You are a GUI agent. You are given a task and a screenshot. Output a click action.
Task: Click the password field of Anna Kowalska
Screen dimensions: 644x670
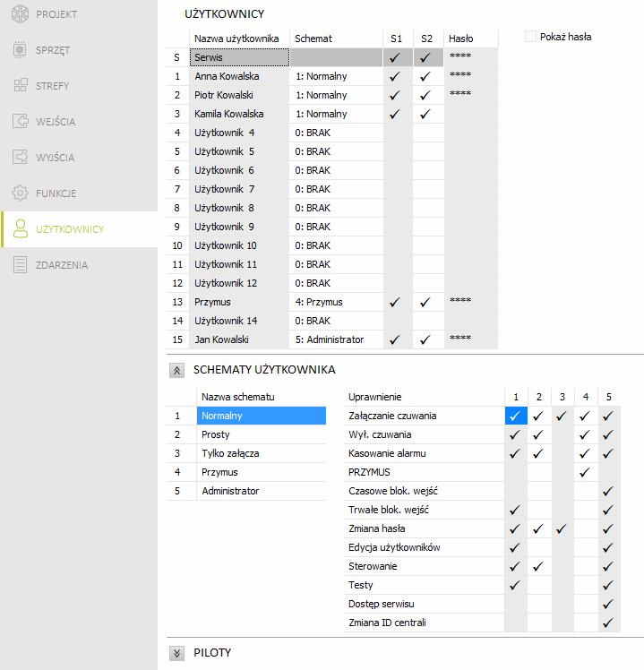(x=470, y=76)
